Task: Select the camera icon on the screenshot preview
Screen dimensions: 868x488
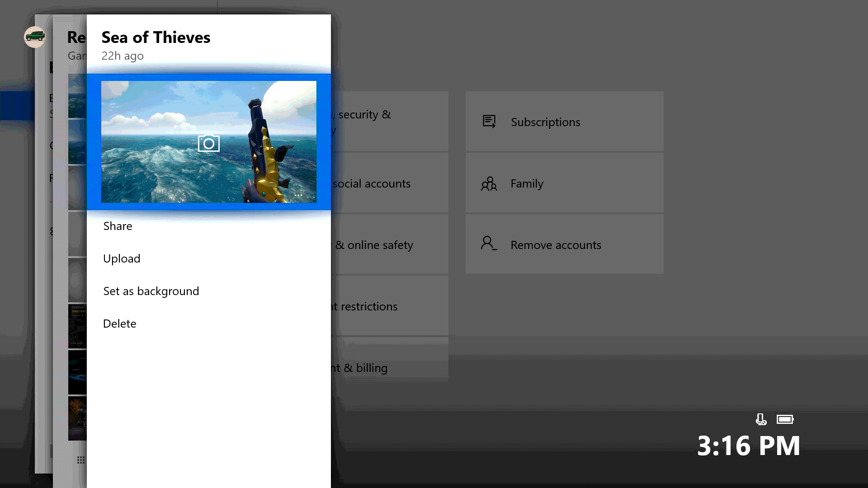Action: (208, 143)
